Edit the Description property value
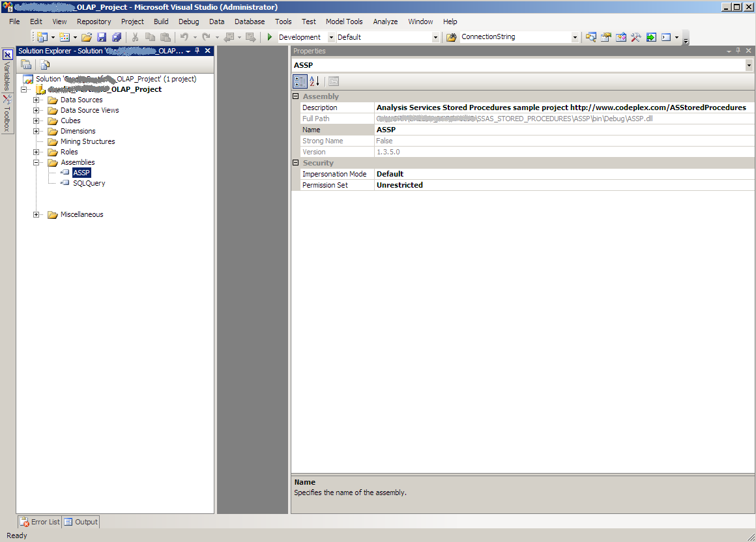 [x=564, y=107]
